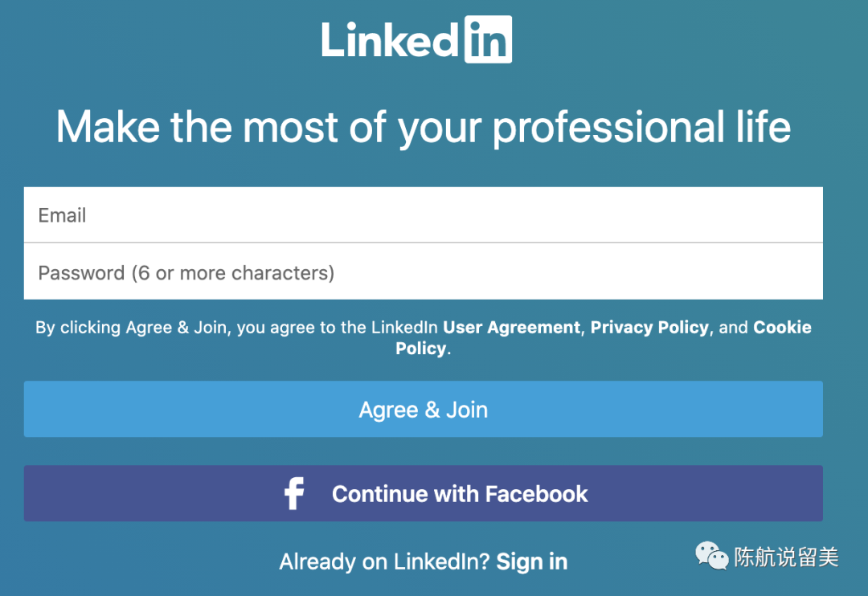Open the Cookie Policy link

click(x=782, y=328)
